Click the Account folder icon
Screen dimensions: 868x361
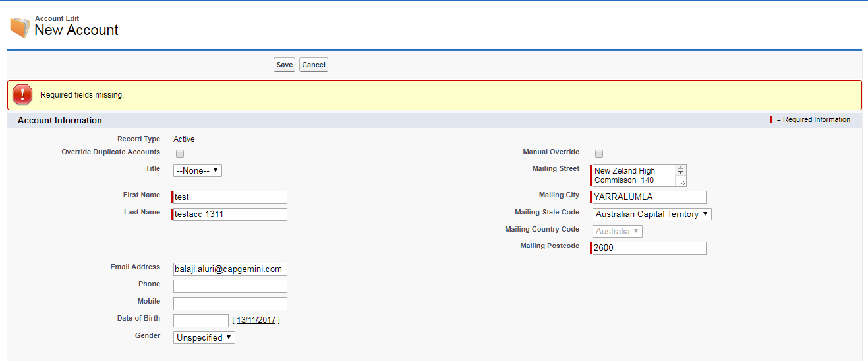point(20,27)
